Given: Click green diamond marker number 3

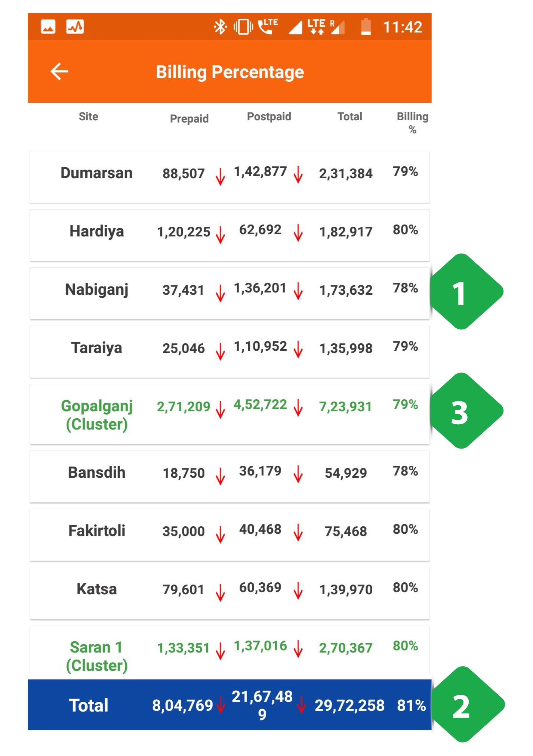Looking at the screenshot, I should pyautogui.click(x=465, y=410).
